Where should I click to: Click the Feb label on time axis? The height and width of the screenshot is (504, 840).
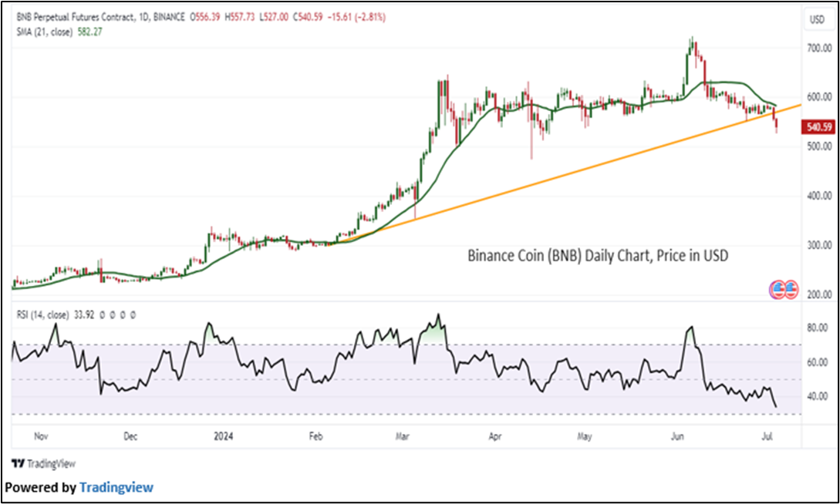[x=316, y=436]
